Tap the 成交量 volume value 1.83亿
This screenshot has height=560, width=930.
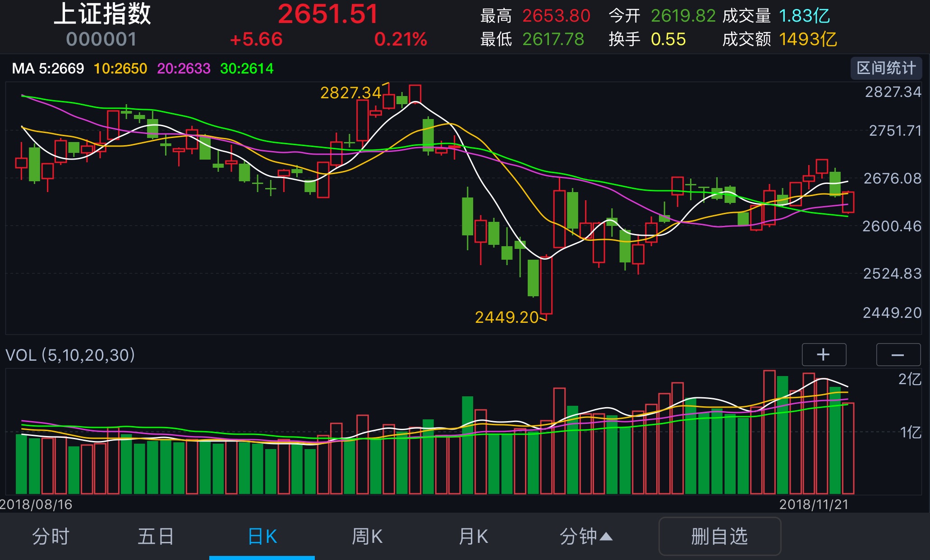point(804,16)
